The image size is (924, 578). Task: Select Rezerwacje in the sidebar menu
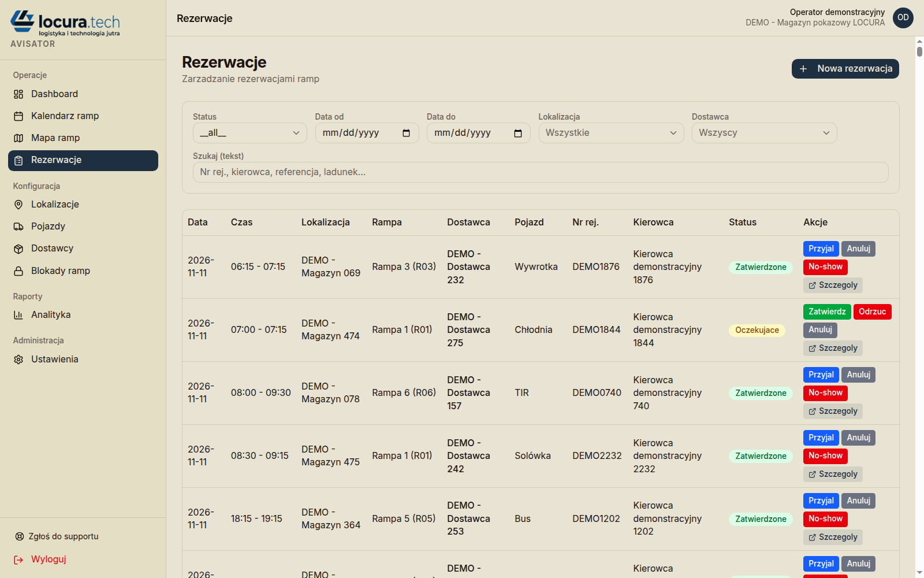pos(83,161)
